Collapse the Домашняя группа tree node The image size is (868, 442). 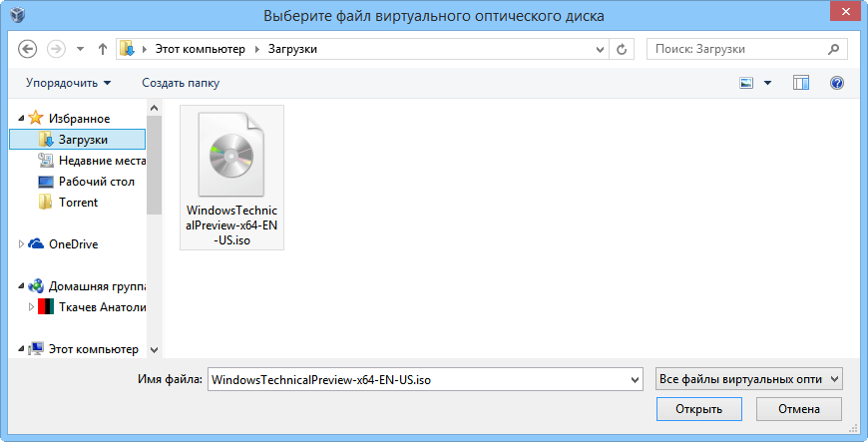click(21, 286)
